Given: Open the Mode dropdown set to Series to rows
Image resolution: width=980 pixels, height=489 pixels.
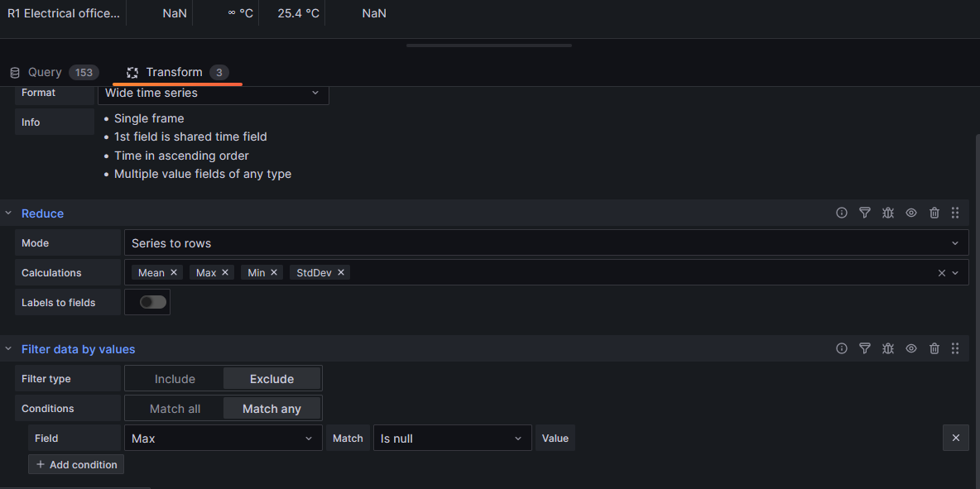Looking at the screenshot, I should [x=548, y=242].
